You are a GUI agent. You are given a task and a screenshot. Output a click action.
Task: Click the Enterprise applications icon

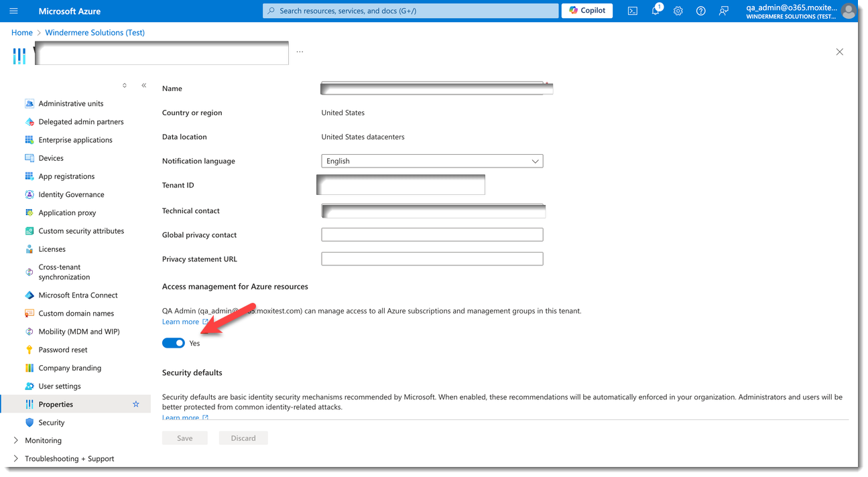coord(29,139)
